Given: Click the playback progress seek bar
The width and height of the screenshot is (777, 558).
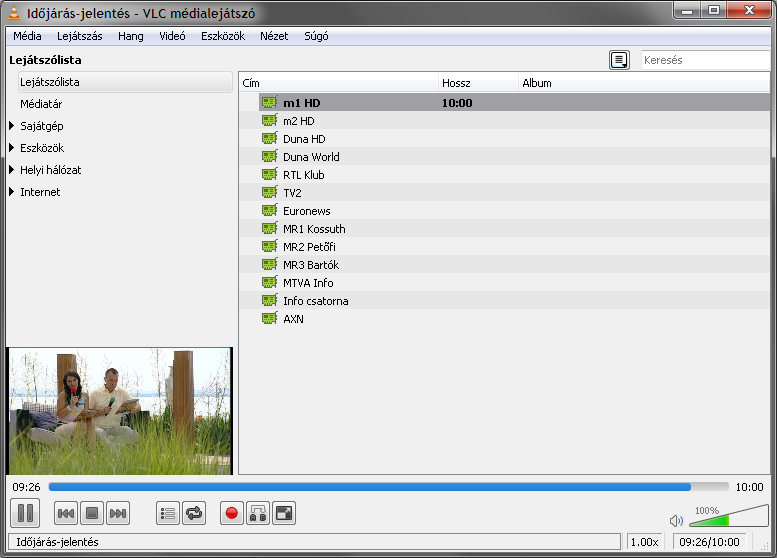Looking at the screenshot, I should click(388, 487).
